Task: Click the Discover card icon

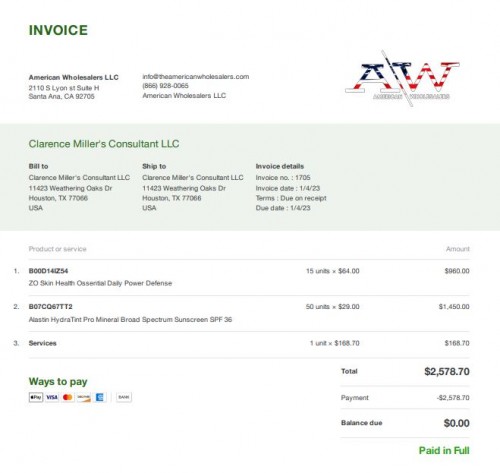Action: tap(84, 397)
